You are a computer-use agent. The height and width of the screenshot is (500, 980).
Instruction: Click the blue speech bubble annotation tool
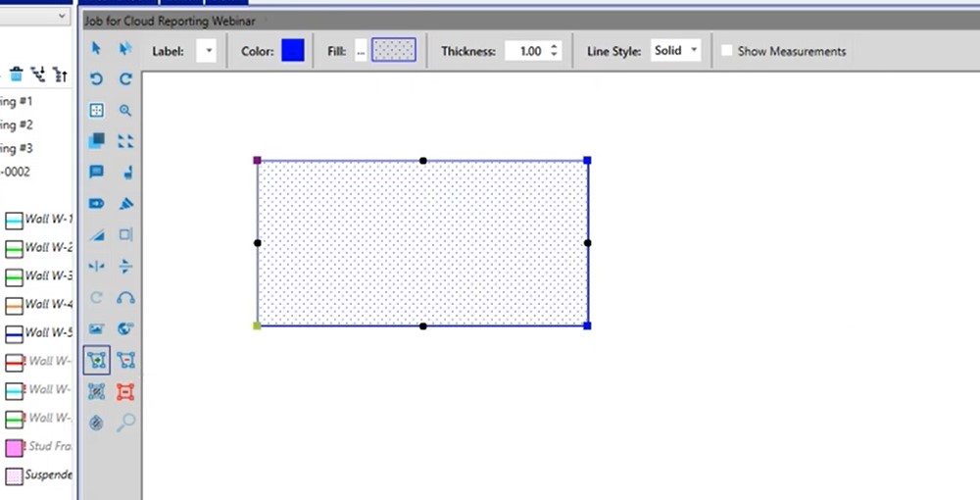pyautogui.click(x=96, y=173)
